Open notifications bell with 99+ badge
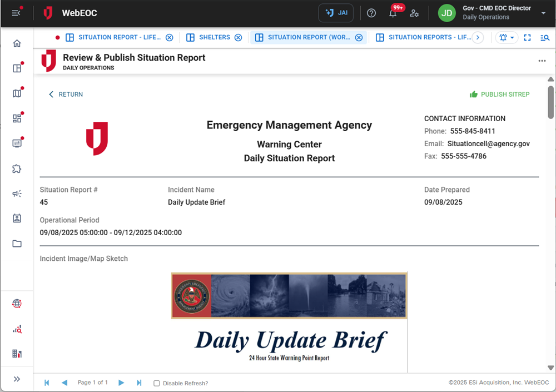The height and width of the screenshot is (392, 556). 393,13
